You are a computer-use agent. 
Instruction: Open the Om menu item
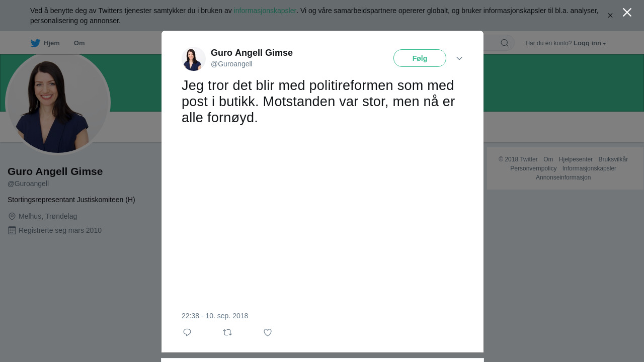click(79, 43)
